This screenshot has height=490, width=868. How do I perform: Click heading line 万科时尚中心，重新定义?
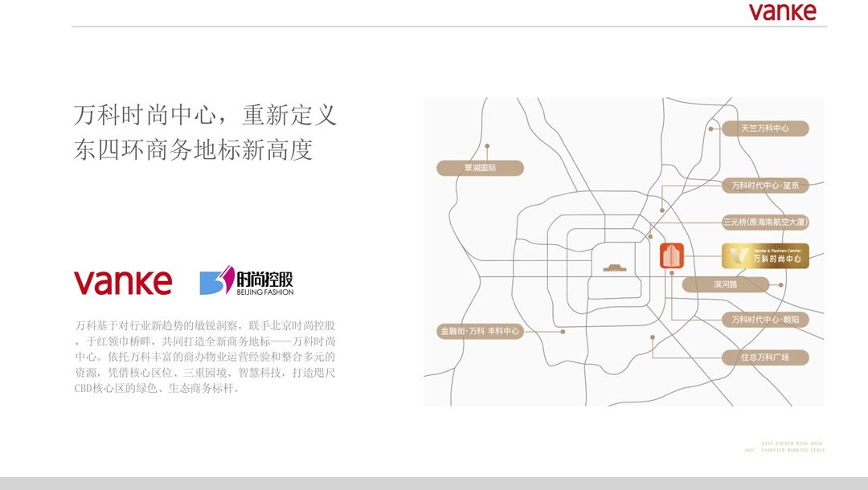pyautogui.click(x=206, y=115)
